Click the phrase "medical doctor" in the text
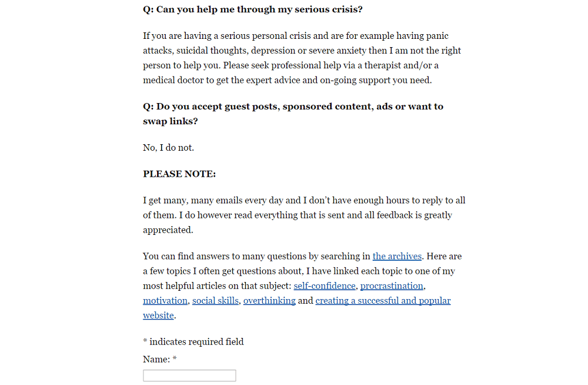The image size is (588, 385). pyautogui.click(x=171, y=80)
